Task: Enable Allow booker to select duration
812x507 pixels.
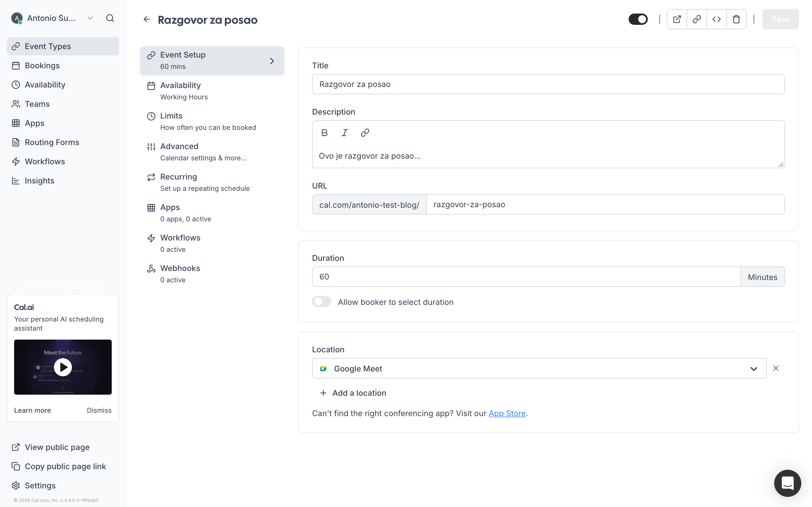Action: point(321,302)
